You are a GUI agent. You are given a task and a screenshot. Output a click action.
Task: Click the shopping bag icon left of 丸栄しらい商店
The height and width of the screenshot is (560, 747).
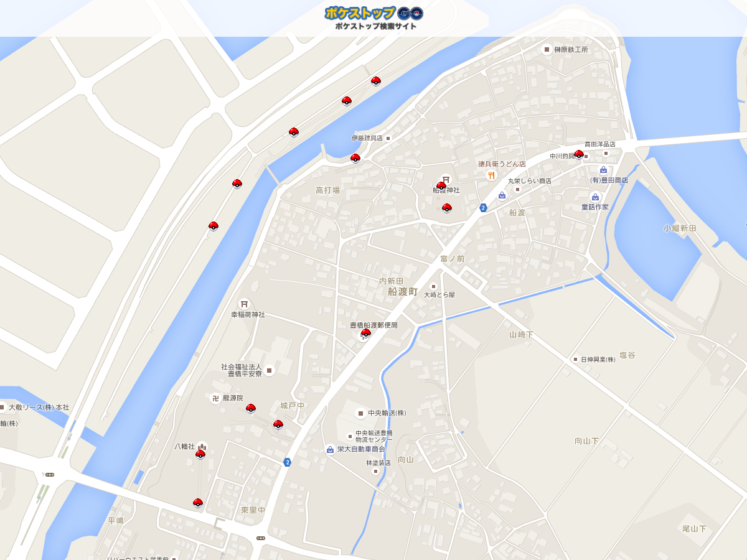coord(502,195)
